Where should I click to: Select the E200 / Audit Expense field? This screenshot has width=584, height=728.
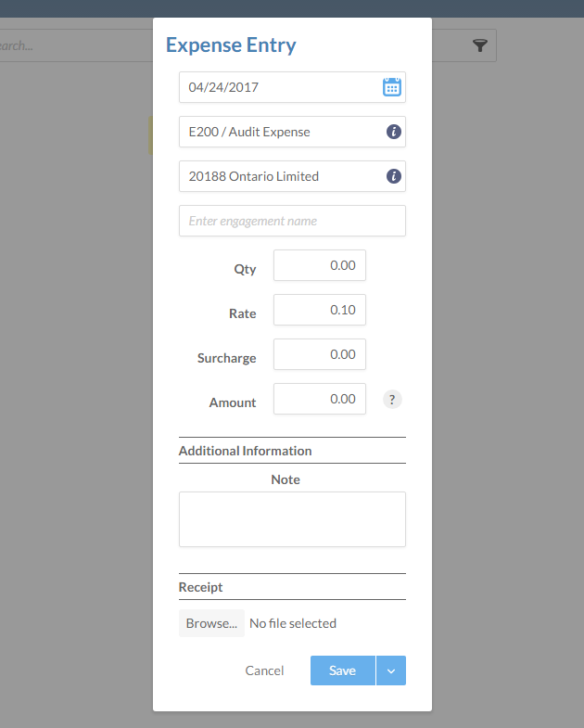point(278,132)
